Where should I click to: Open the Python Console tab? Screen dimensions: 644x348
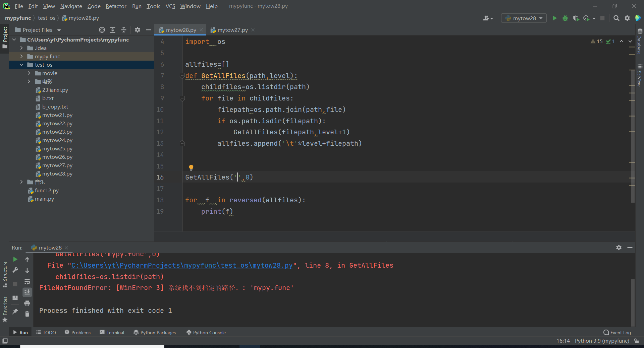pos(206,333)
